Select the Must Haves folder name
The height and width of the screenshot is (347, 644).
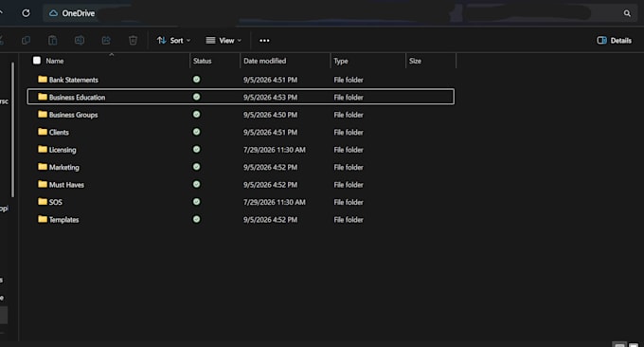[66, 185]
